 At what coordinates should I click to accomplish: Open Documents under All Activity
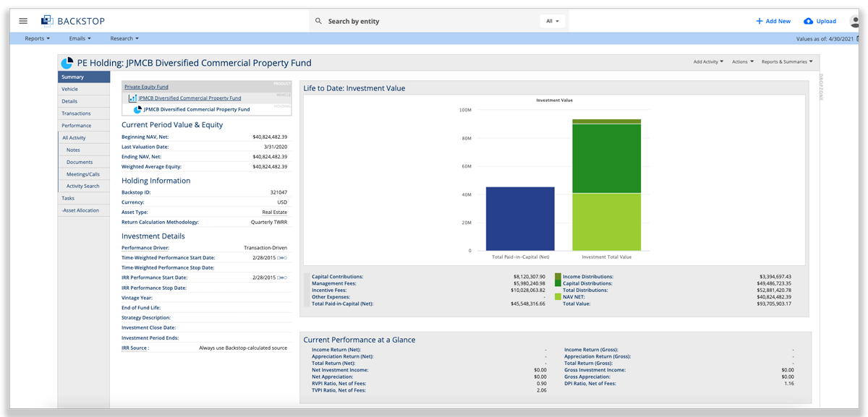[x=83, y=162]
